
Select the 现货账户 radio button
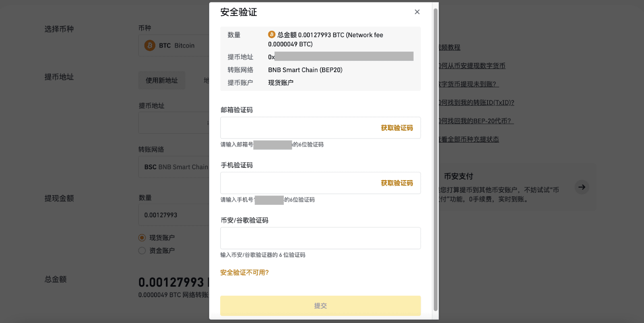coord(142,238)
